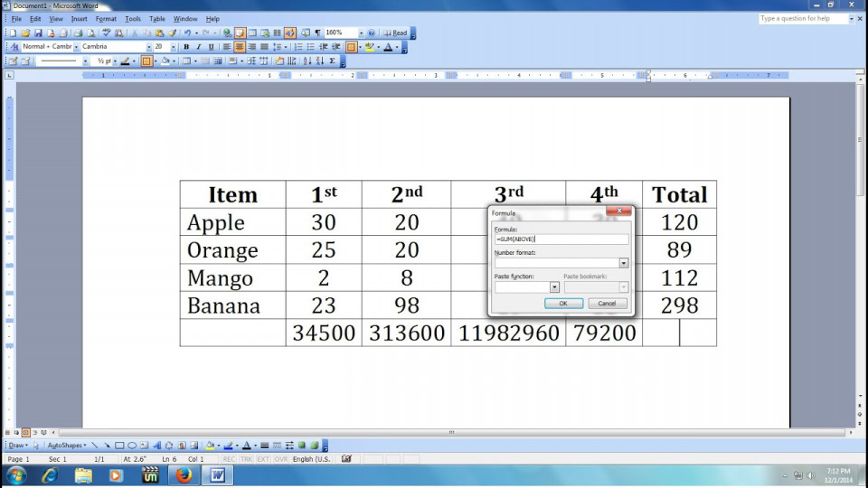Click the Sort Ascending icon
Screen dimensions: 868x488
(307, 61)
